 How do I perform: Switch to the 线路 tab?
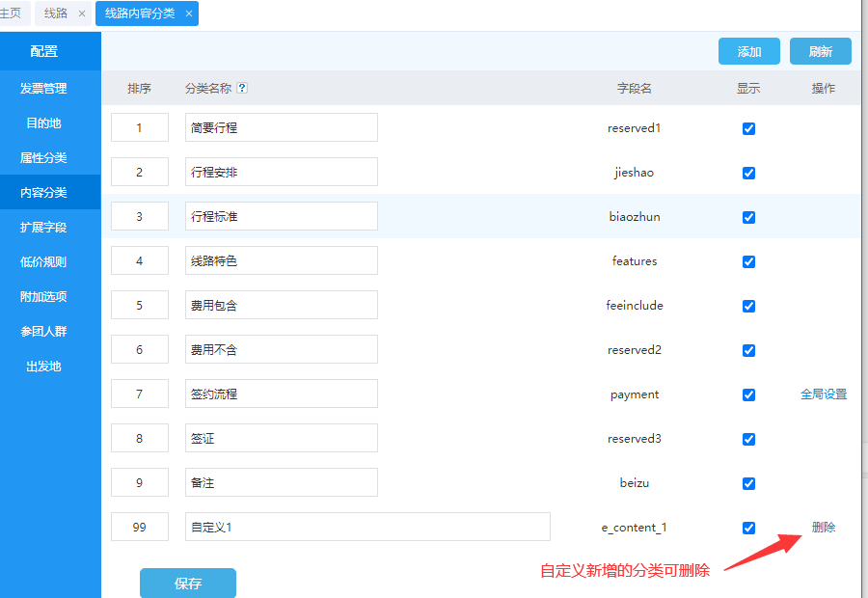[x=56, y=14]
